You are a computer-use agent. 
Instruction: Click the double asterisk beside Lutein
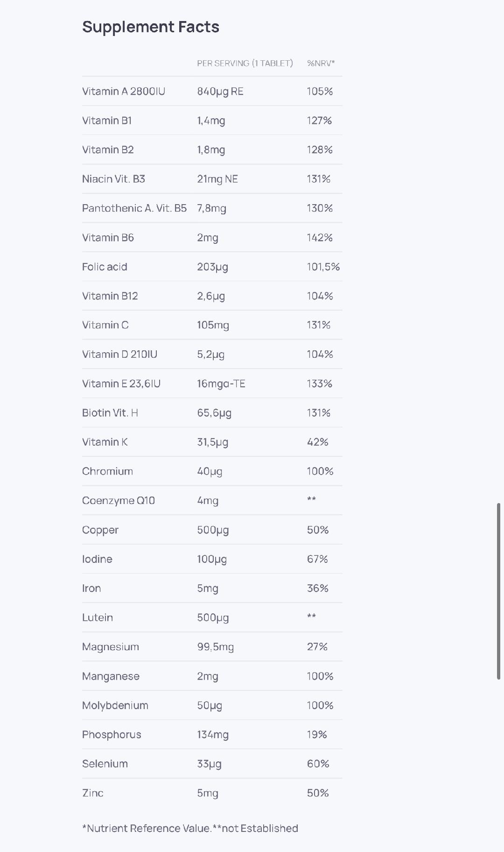pyautogui.click(x=311, y=617)
